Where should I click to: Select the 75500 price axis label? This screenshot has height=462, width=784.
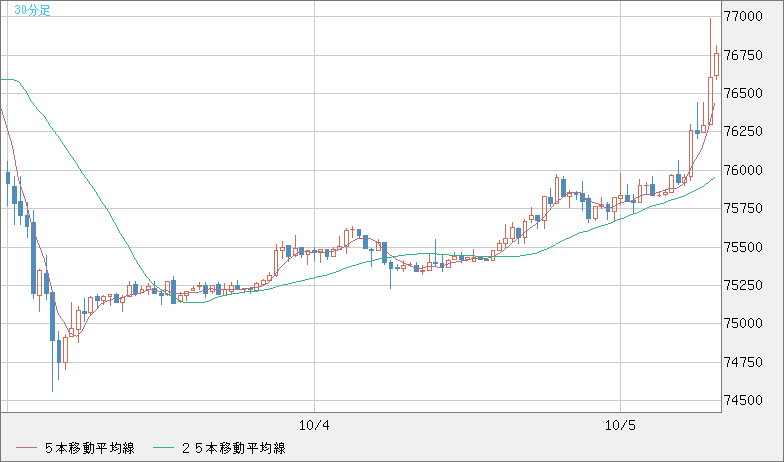(x=744, y=247)
